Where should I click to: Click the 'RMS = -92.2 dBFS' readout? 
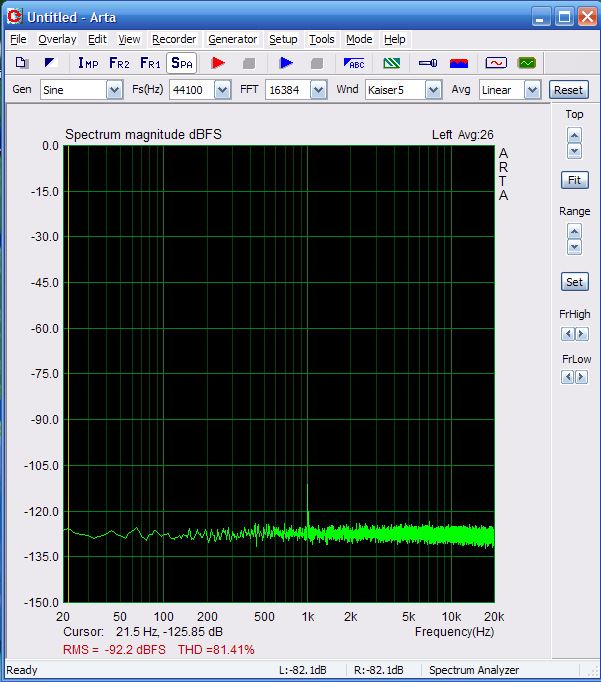[x=114, y=650]
